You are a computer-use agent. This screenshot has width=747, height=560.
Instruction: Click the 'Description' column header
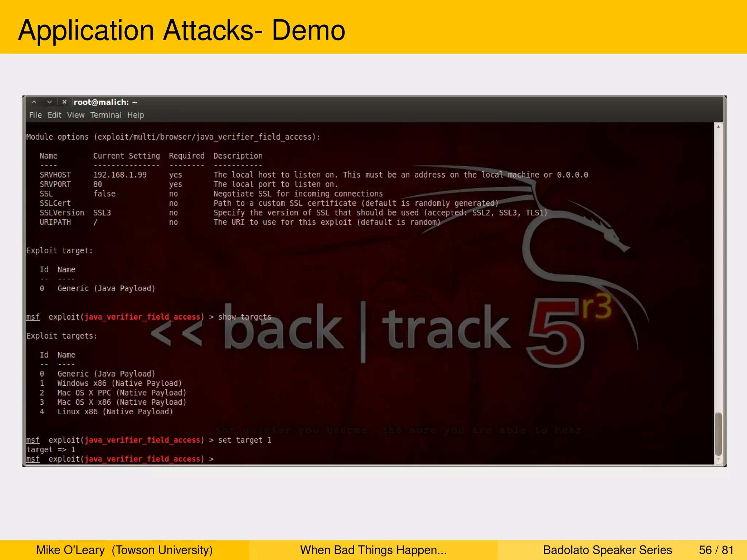[238, 156]
